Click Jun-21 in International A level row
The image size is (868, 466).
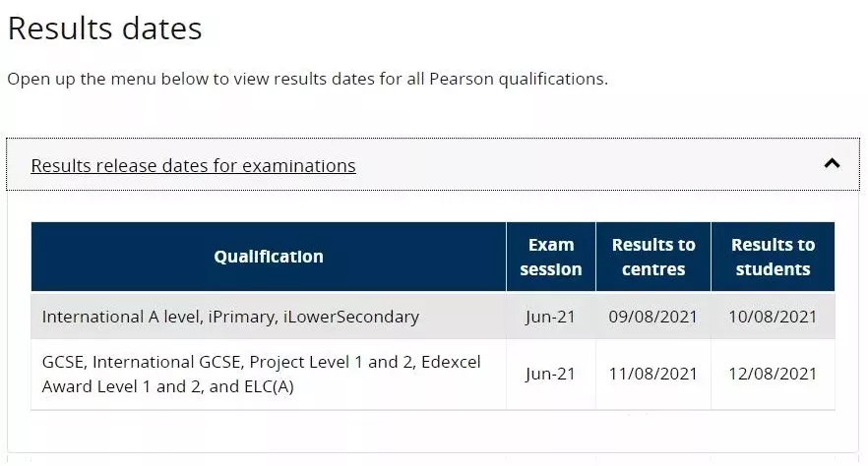pos(550,317)
